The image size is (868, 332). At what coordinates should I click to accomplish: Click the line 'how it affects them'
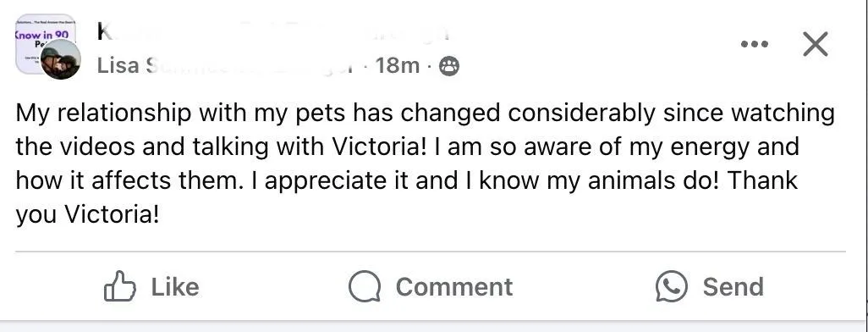pyautogui.click(x=129, y=180)
